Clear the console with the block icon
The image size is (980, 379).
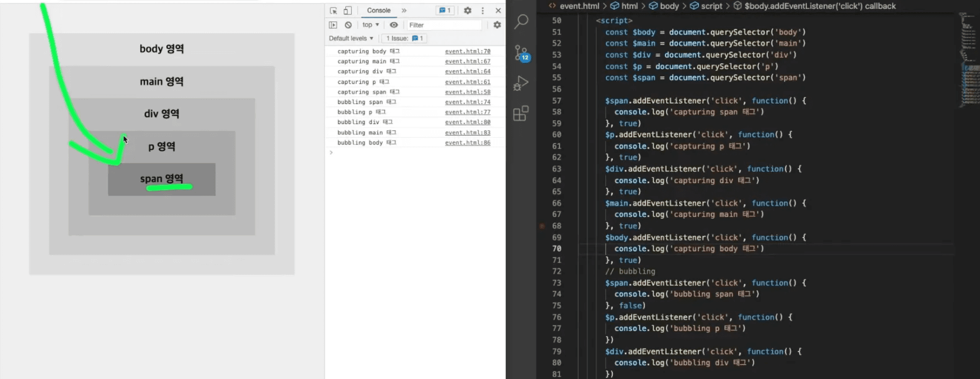click(x=348, y=25)
